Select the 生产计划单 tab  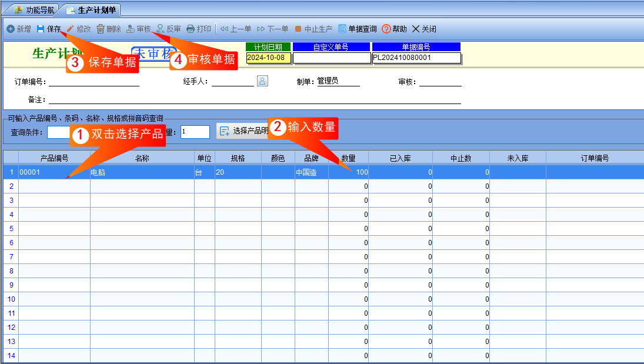92,10
